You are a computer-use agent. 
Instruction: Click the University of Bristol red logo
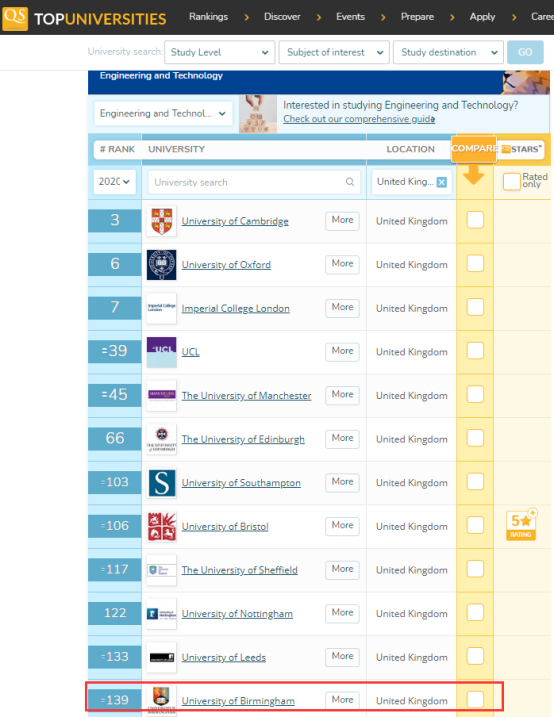(161, 526)
